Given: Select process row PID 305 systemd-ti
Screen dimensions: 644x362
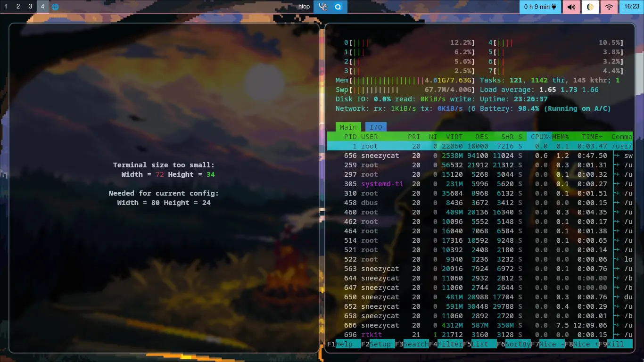Looking at the screenshot, I should (x=480, y=184).
